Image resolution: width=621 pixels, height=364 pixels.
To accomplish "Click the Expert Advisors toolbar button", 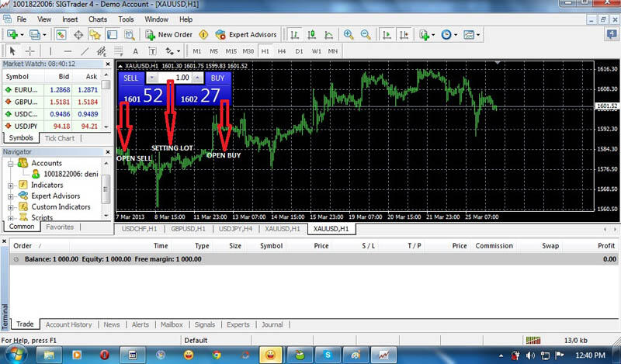I will (x=246, y=35).
